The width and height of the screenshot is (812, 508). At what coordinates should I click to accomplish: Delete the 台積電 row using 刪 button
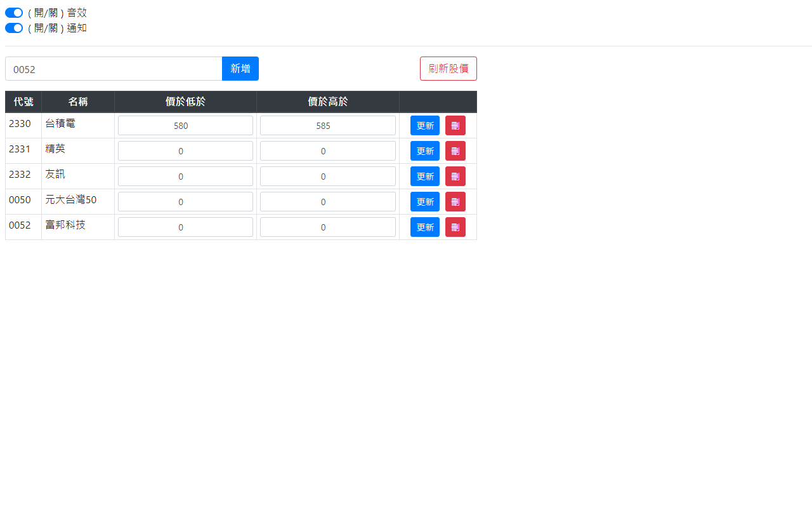tap(455, 125)
